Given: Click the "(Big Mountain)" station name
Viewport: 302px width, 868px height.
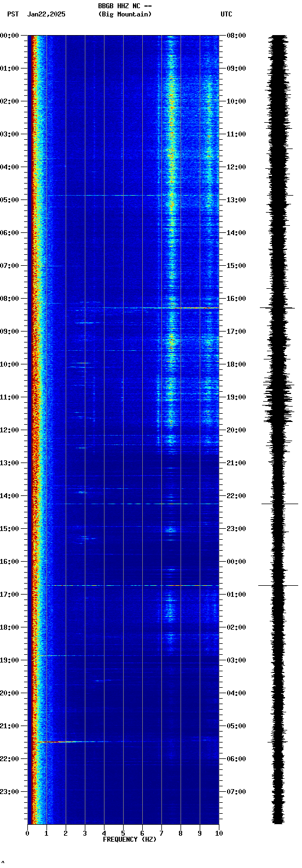Looking at the screenshot, I should 125,14.
